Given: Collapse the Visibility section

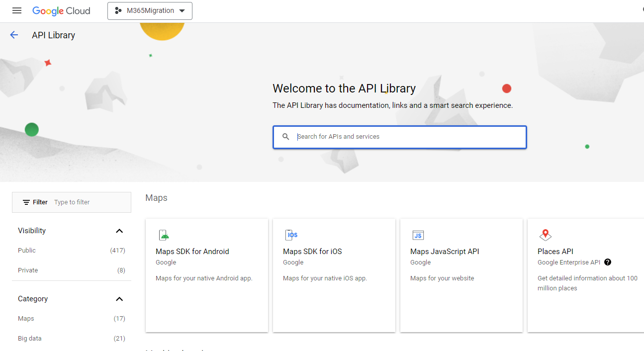Looking at the screenshot, I should click(x=119, y=231).
